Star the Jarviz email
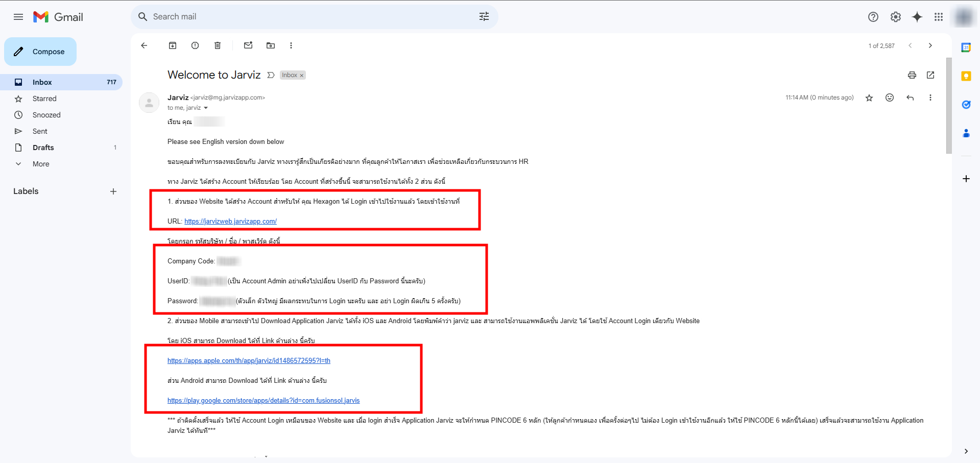This screenshot has width=980, height=463. tap(869, 98)
